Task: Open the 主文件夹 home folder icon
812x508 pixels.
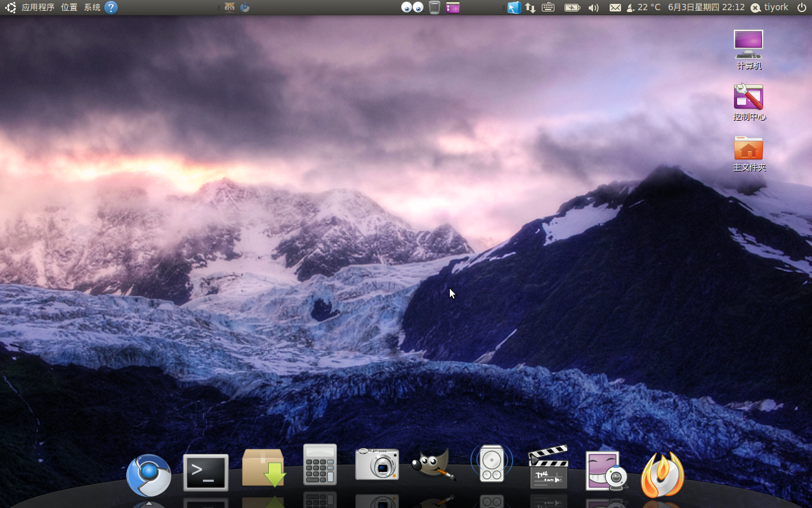Action: click(x=749, y=154)
